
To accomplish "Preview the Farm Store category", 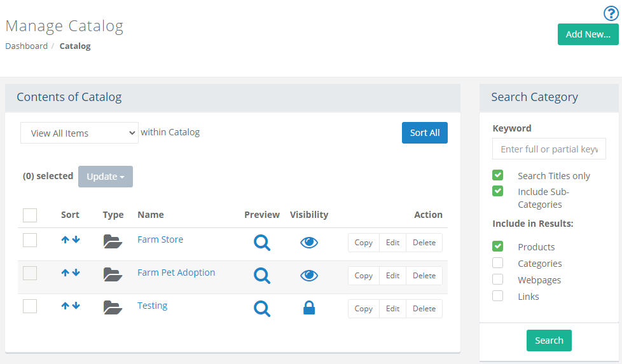I will (262, 243).
